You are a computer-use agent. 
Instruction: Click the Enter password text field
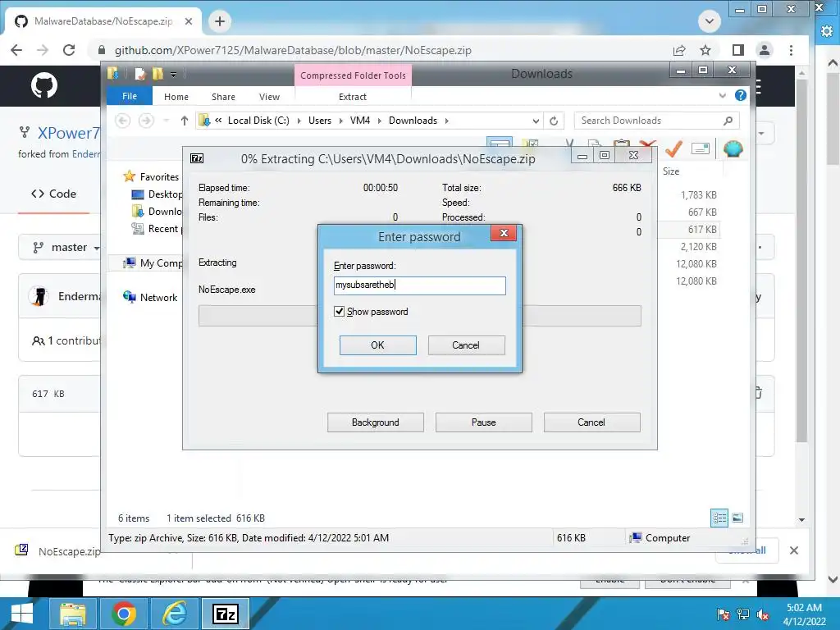tap(419, 285)
